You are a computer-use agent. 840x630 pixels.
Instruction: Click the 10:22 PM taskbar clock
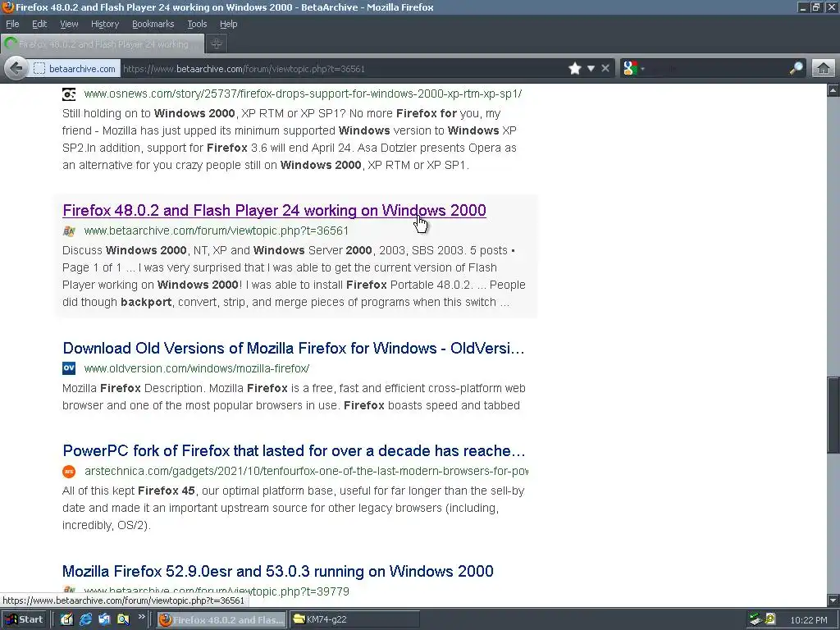point(808,620)
